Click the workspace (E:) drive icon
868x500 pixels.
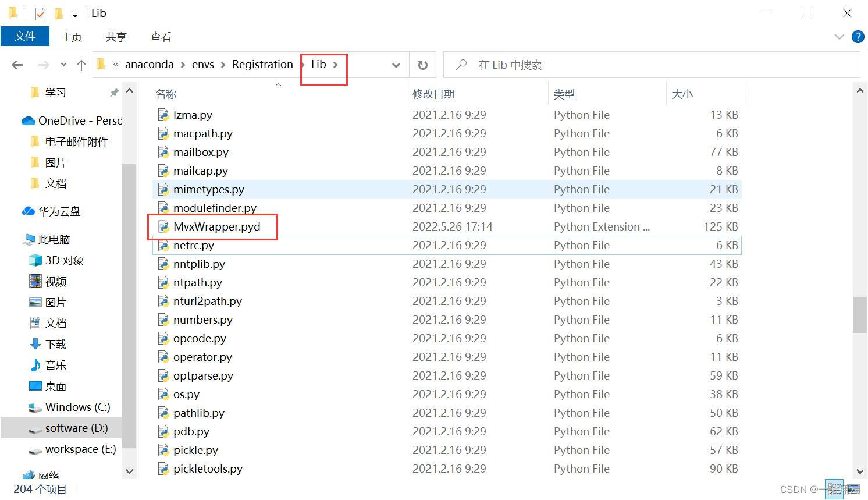[x=35, y=451]
